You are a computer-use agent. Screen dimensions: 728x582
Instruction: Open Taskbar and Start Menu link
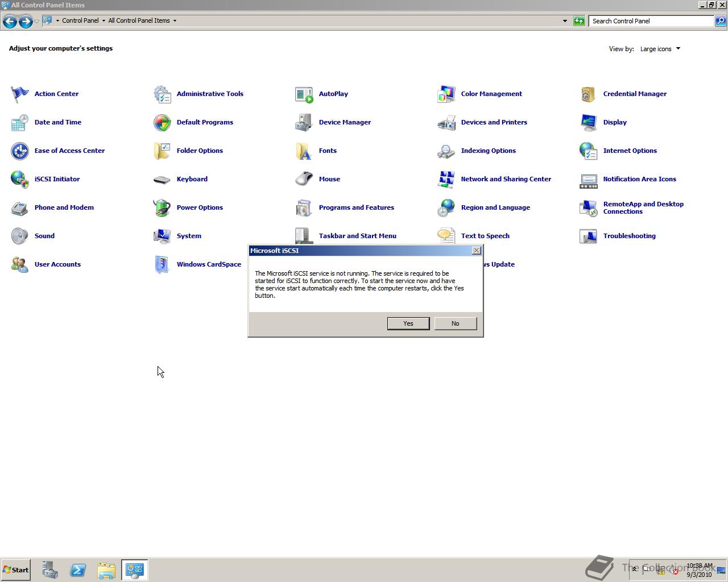point(358,236)
